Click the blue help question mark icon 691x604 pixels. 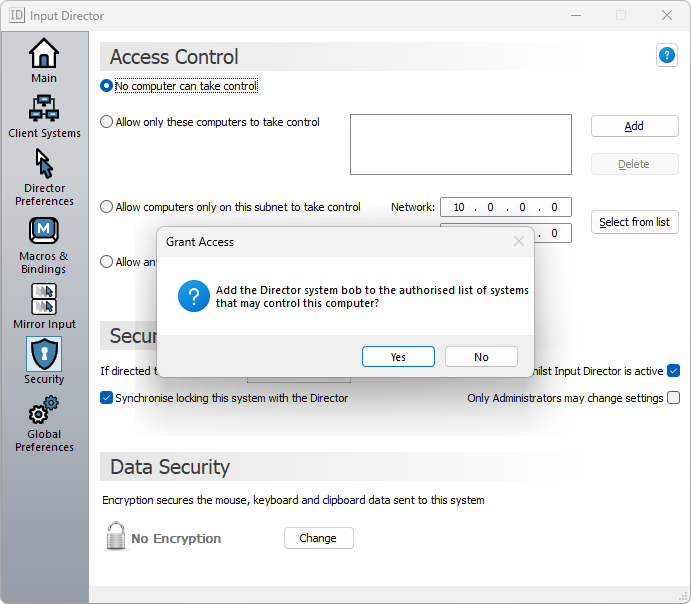666,56
